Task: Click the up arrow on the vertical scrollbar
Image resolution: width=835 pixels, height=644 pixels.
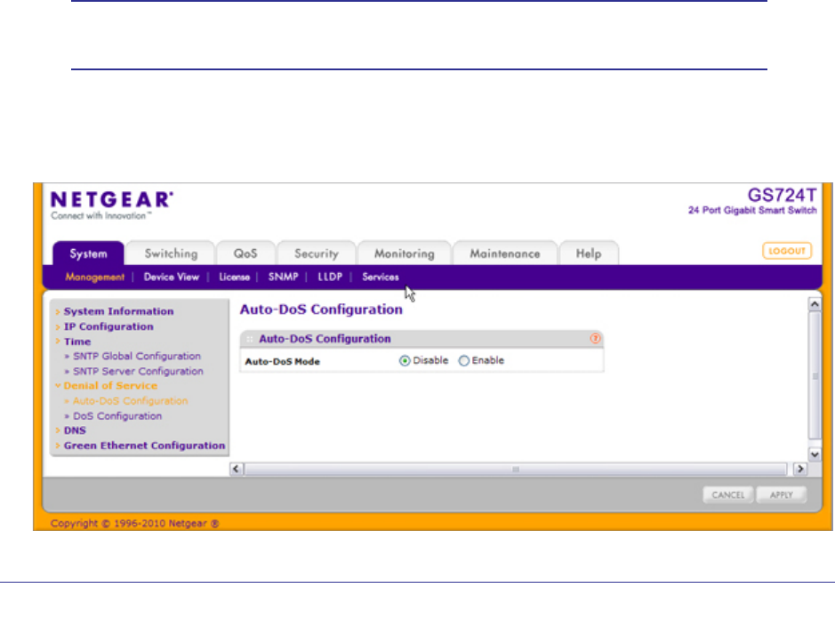Action: [815, 304]
